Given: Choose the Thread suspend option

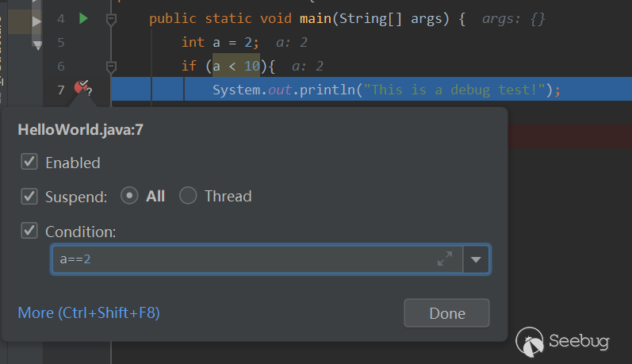Looking at the screenshot, I should 188,195.
